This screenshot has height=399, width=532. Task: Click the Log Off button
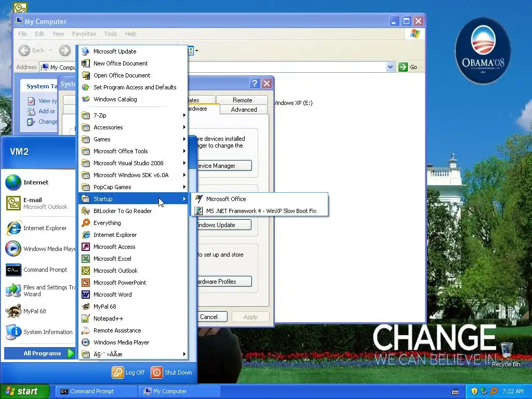[129, 372]
